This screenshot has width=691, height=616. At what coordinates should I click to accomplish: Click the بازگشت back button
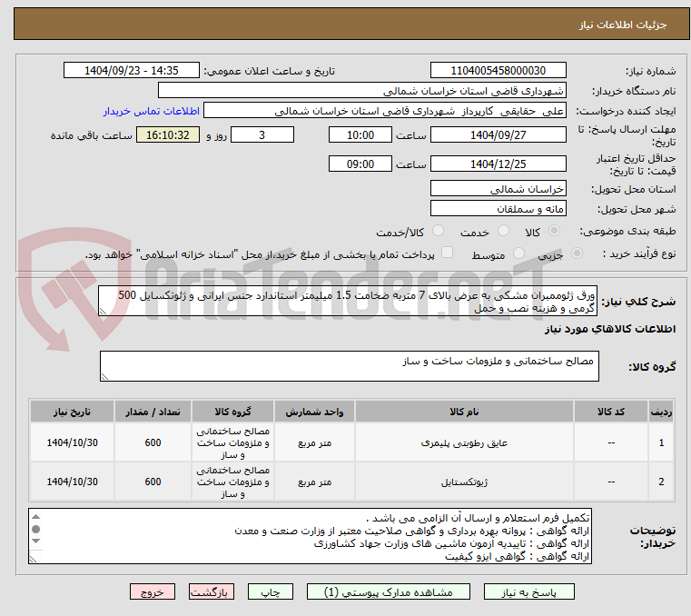coord(211,591)
